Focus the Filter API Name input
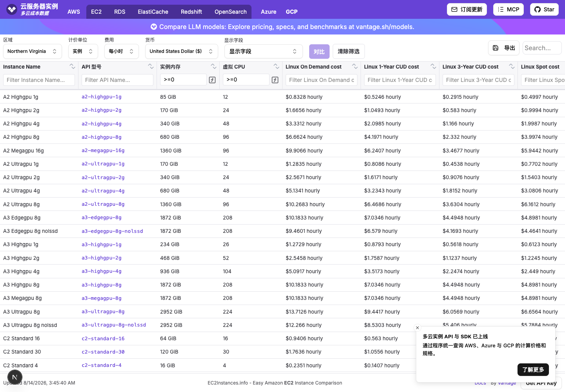565x392 pixels. pos(117,80)
